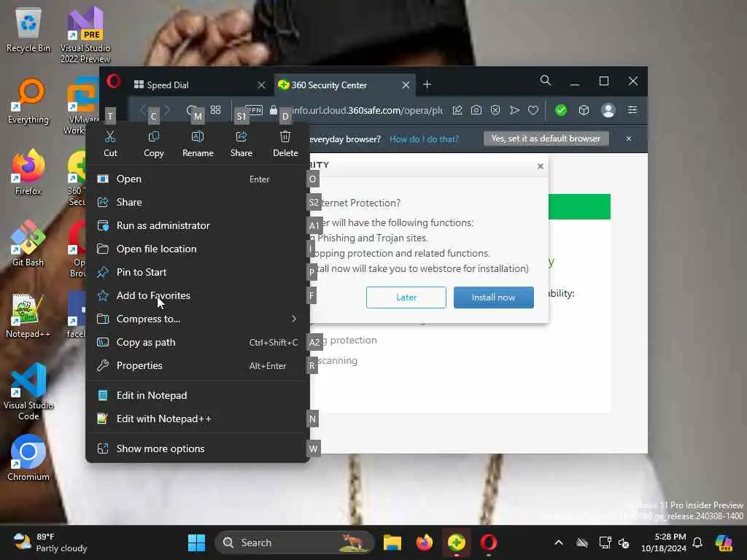Click the Firefox icon in taskbar
Viewport: 747px width, 560px height.
click(424, 542)
